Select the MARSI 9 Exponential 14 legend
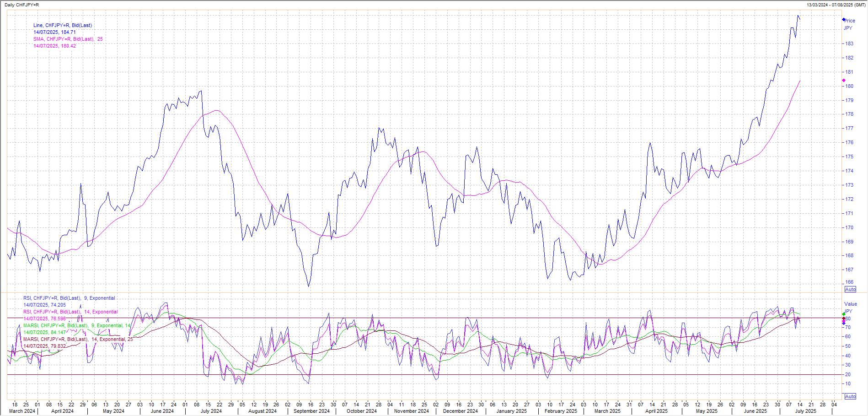This screenshot has height=416, width=868. click(77, 326)
